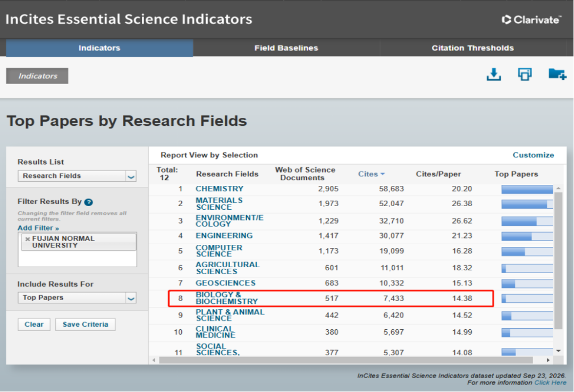The image size is (574, 392).
Task: Open the CLINICAL MEDICINE research field
Action: [x=215, y=332]
